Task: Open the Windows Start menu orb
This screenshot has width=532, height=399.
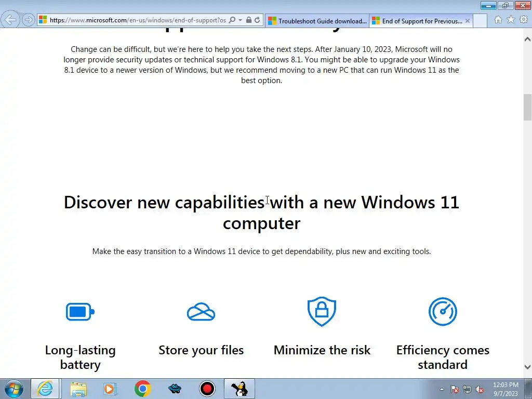Action: (x=14, y=389)
